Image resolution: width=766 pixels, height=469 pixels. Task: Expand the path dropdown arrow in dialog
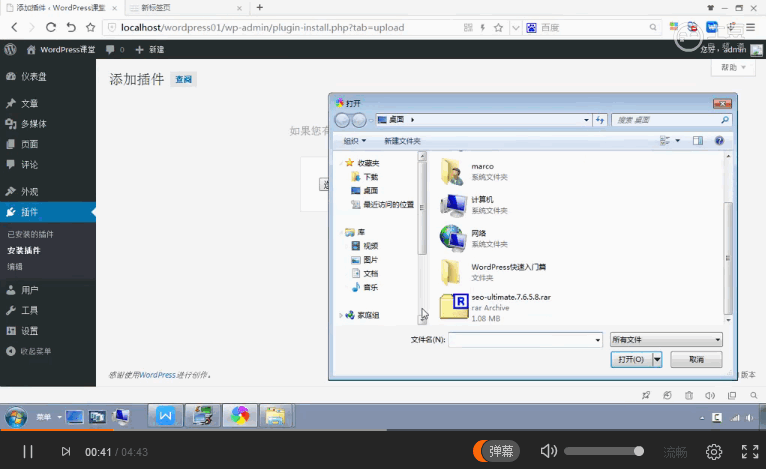(x=586, y=120)
